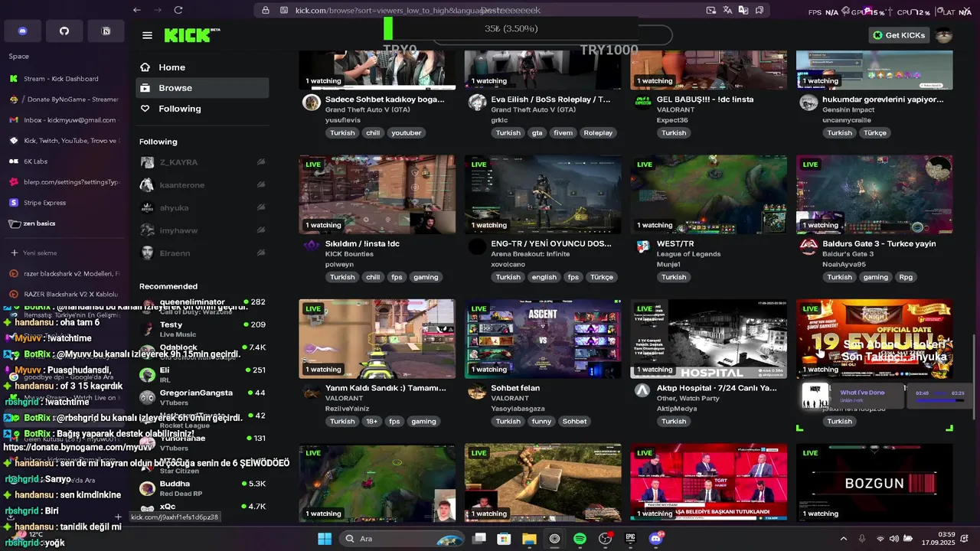Open the Sıkıldım / !insta !dc stream thumbnail
This screenshot has height=551, width=980.
pos(377,194)
